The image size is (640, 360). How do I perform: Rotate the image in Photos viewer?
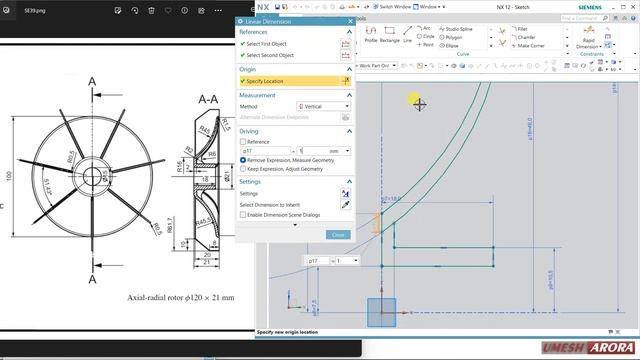pos(135,11)
